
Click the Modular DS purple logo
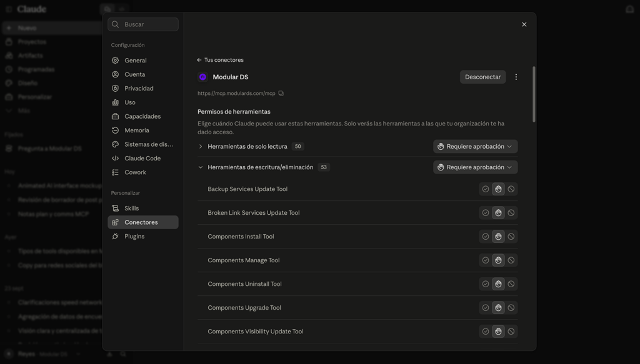[x=202, y=77]
